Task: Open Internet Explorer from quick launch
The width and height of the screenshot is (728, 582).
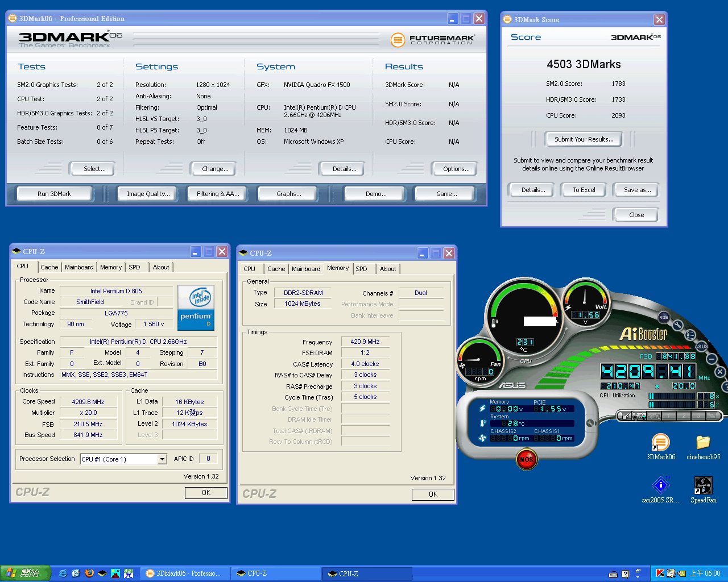Action: [x=63, y=573]
